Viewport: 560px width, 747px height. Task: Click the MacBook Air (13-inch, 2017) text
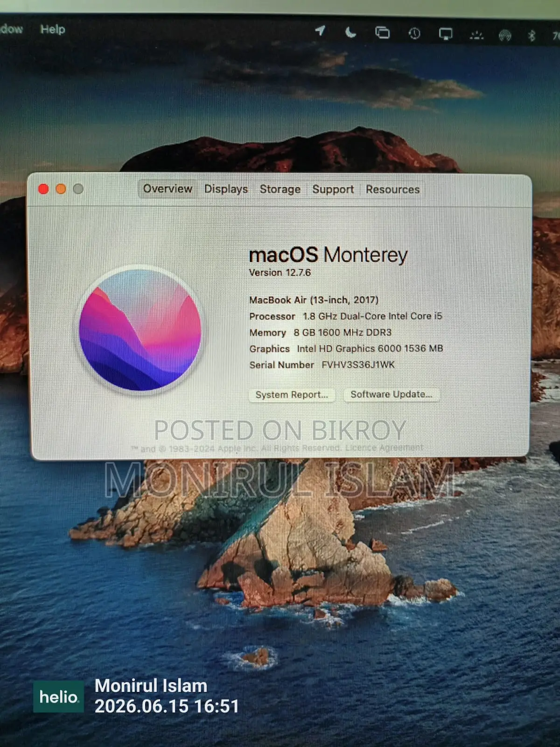click(314, 300)
